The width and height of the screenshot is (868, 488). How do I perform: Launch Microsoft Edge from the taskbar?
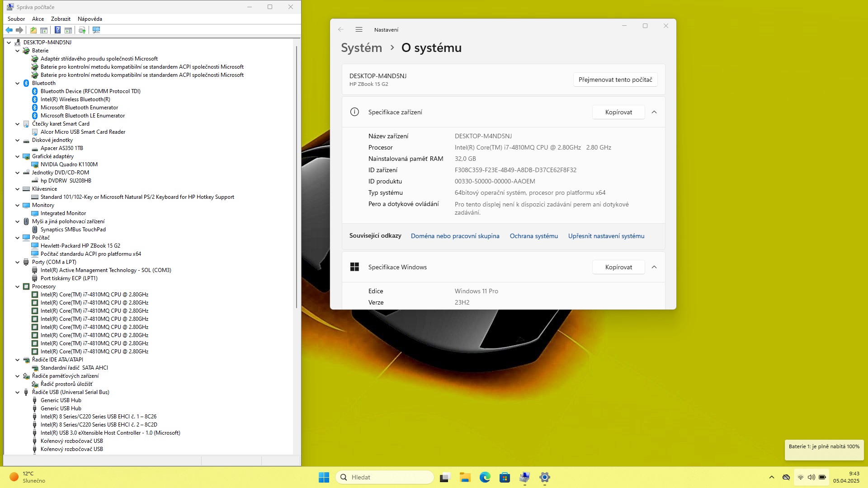tap(485, 477)
